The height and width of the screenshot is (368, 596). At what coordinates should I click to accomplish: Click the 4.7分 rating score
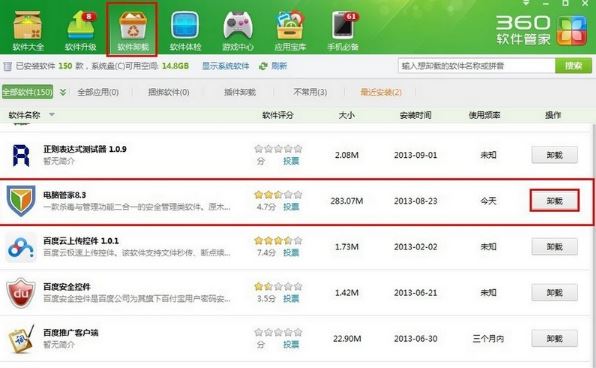coord(266,207)
